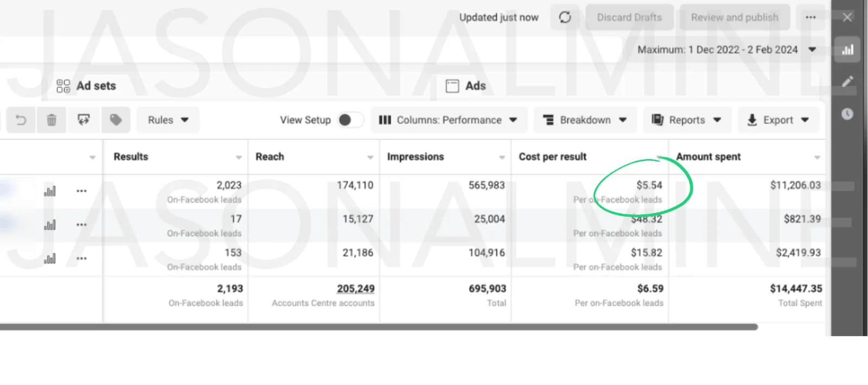
Task: Open the Export dropdown
Action: pyautogui.click(x=778, y=120)
